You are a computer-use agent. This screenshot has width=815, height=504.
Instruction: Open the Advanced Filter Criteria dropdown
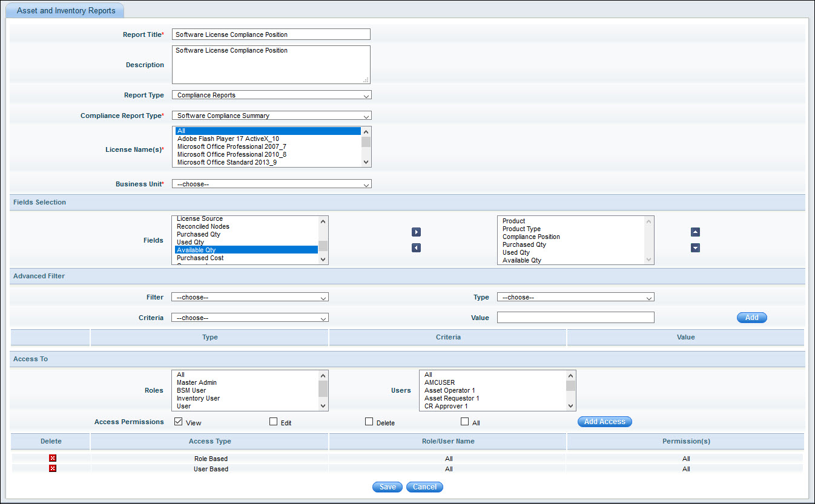(x=249, y=318)
